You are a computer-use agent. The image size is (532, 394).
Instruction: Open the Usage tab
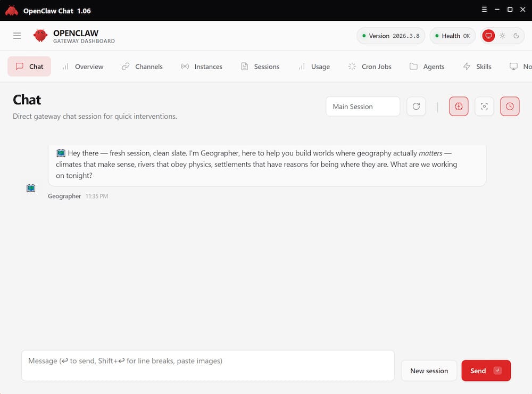tap(314, 66)
